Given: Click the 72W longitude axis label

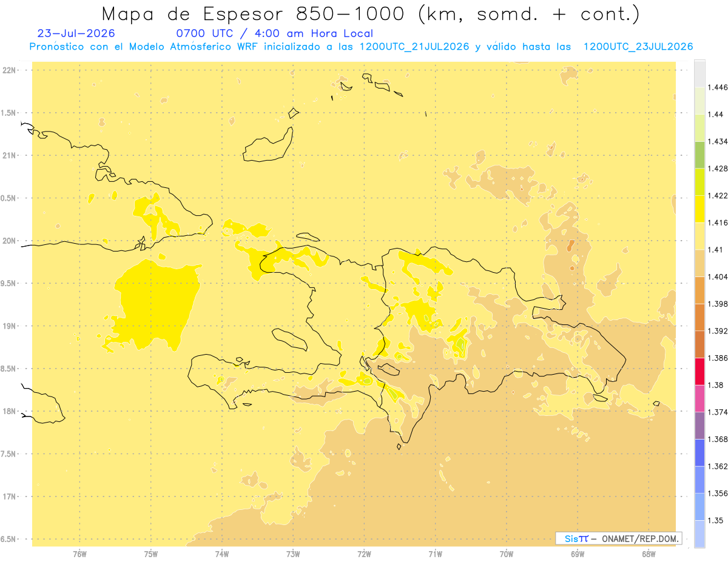Looking at the screenshot, I should (364, 554).
